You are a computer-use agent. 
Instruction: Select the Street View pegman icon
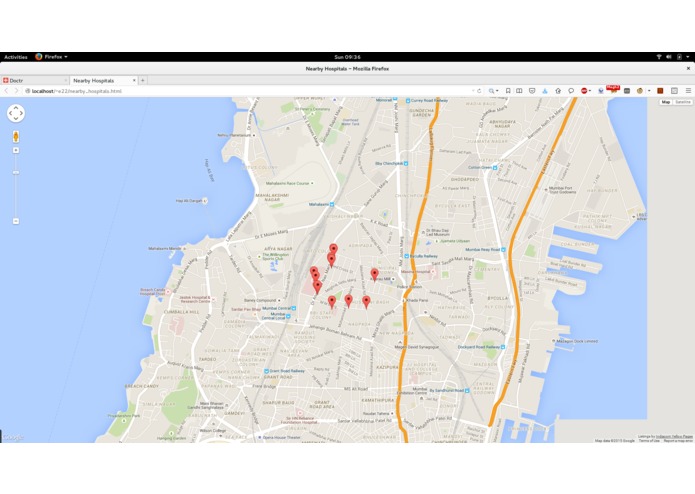click(16, 136)
